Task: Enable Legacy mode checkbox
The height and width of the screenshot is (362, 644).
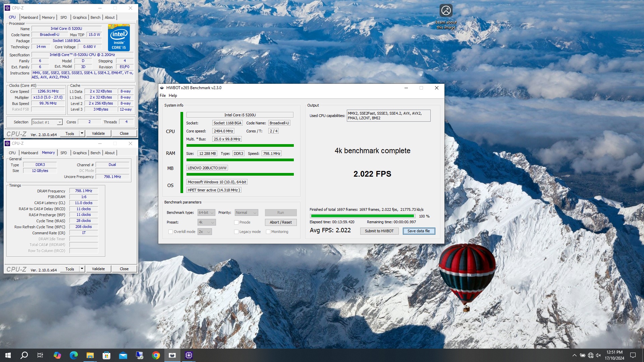Action: click(236, 232)
